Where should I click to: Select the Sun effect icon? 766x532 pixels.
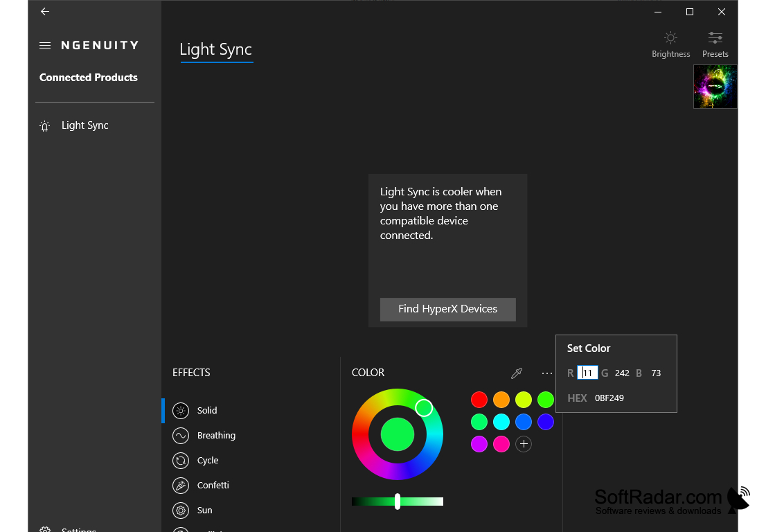pyautogui.click(x=181, y=510)
